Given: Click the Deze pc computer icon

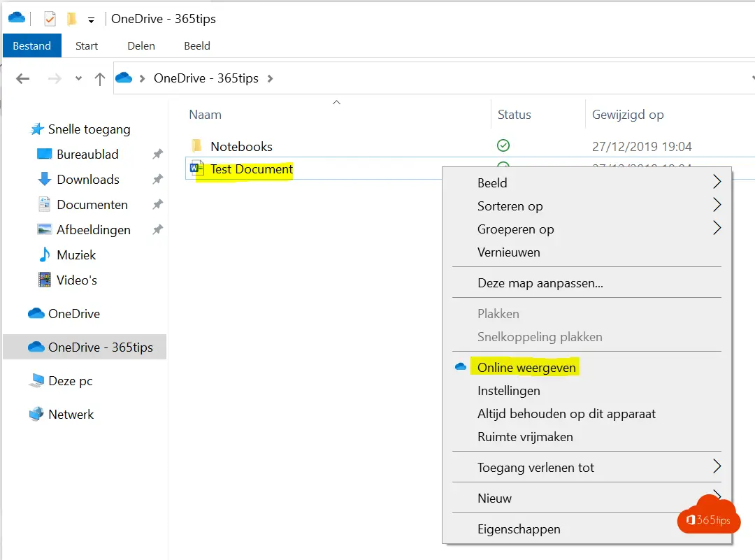Looking at the screenshot, I should (37, 380).
